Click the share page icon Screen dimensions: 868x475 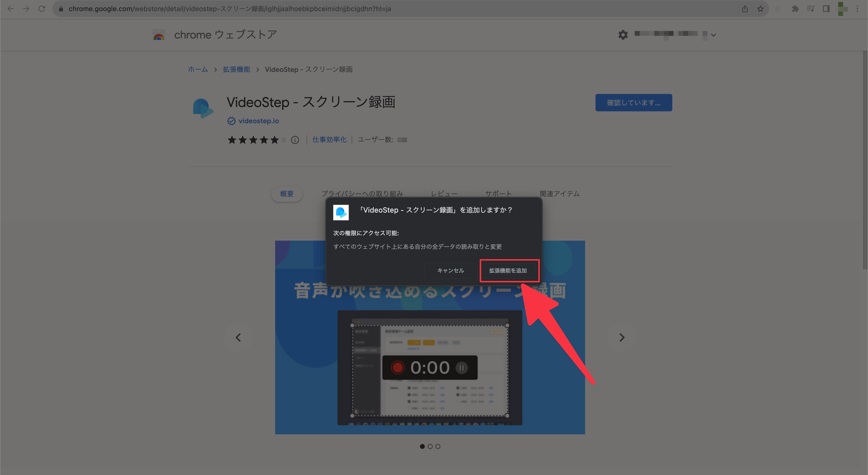click(745, 8)
